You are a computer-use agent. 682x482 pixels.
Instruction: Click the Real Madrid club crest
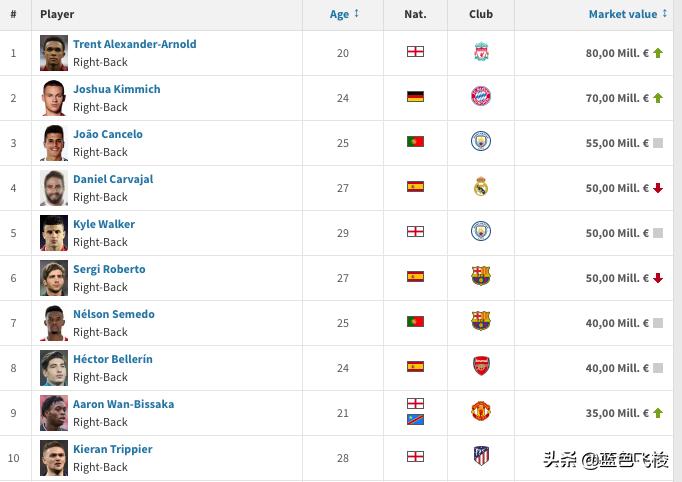point(481,187)
